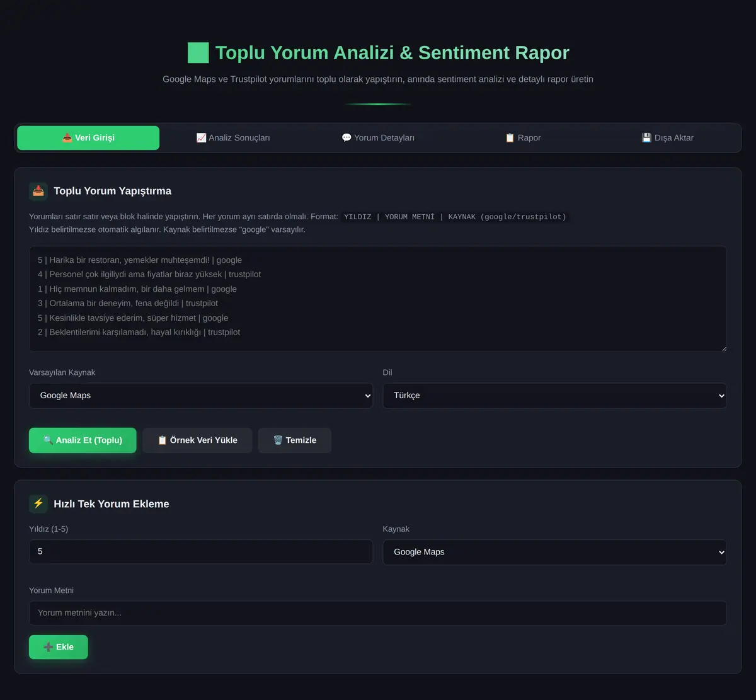
Task: Clear the input with Temizle button
Action: point(295,440)
